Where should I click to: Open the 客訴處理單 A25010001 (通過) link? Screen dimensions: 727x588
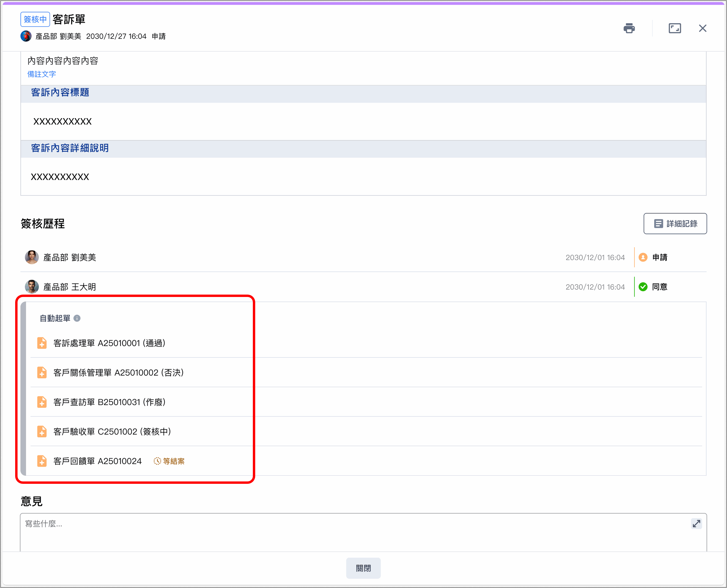tap(109, 343)
